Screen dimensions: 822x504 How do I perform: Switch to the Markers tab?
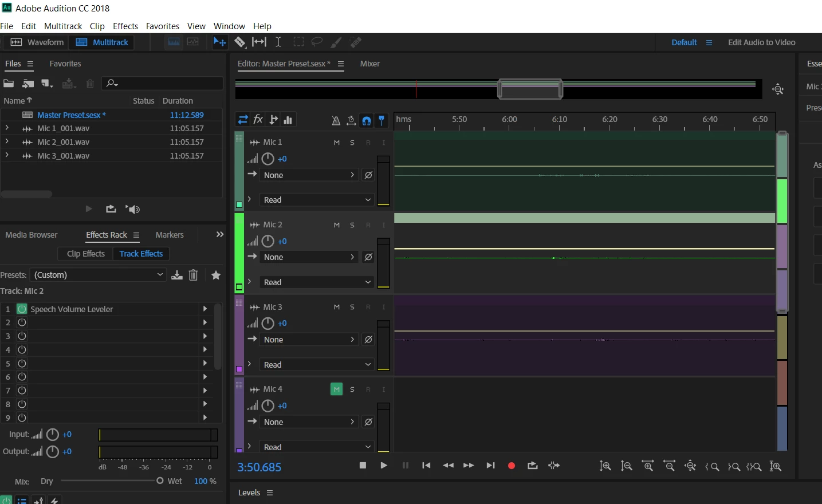coord(170,235)
